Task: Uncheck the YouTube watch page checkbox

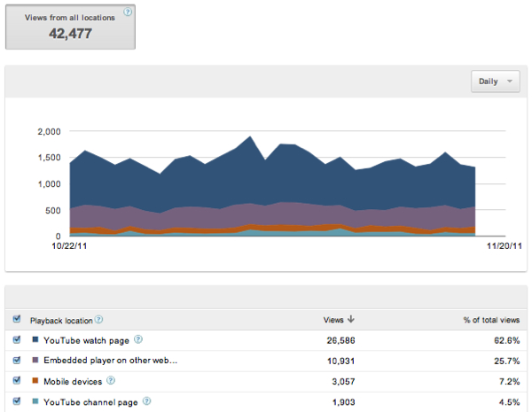Action: click(x=18, y=340)
